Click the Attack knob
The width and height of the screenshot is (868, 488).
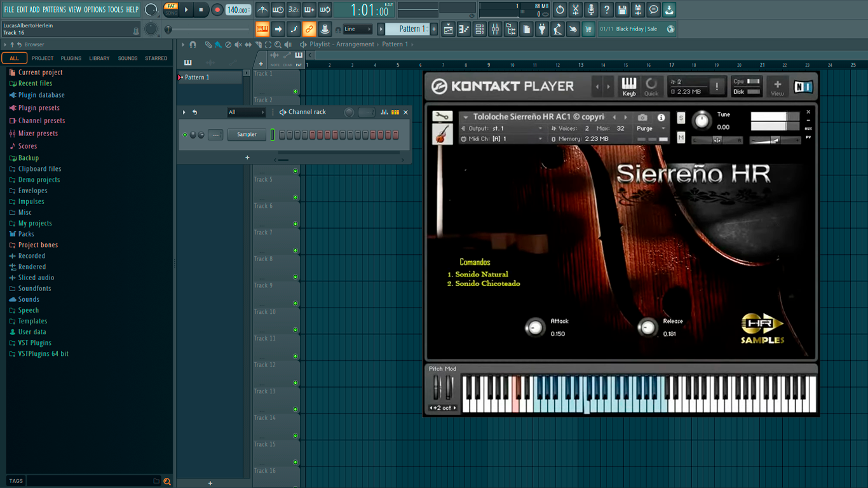click(535, 327)
